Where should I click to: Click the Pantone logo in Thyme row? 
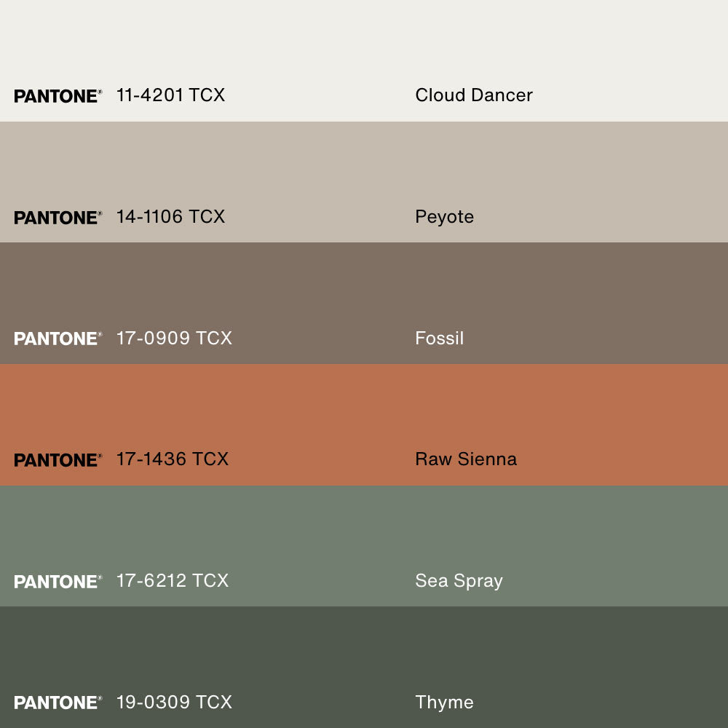[58, 703]
